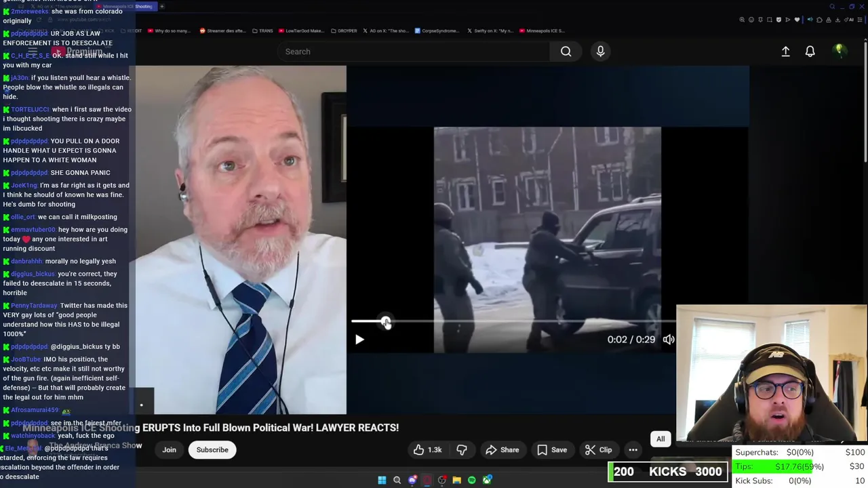The image size is (868, 488).
Task: Click the search-tabs magnifier in the title bar
Action: [832, 7]
